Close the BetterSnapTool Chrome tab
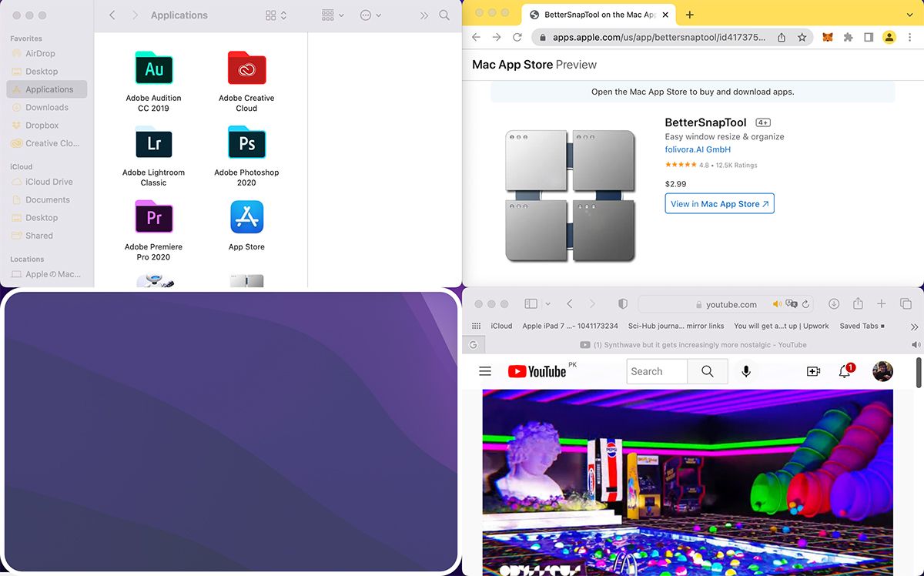The height and width of the screenshot is (576, 924). pyautogui.click(x=665, y=15)
